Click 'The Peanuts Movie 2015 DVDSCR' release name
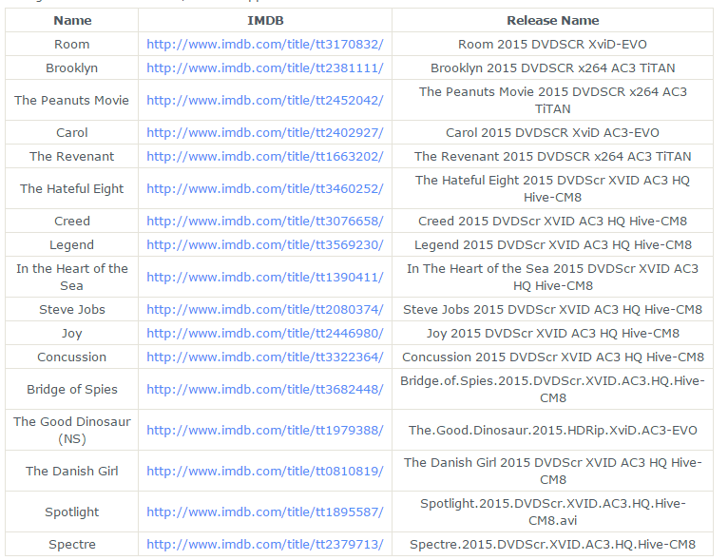This screenshot has height=560, width=728. click(552, 100)
